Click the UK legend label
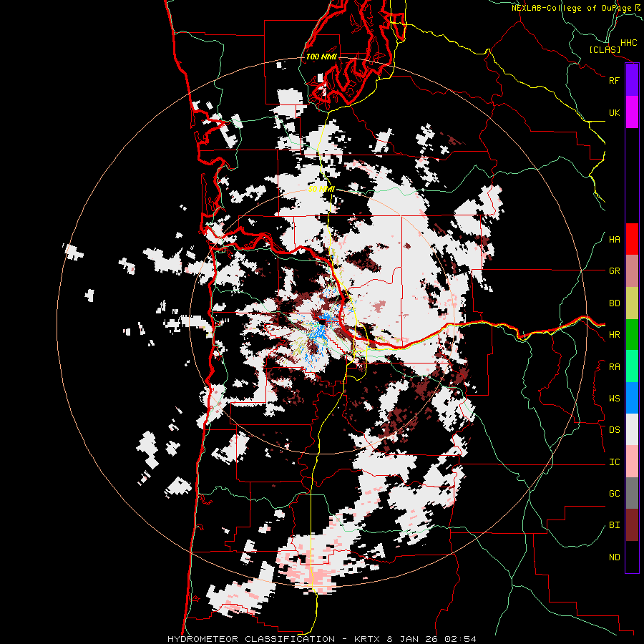The width and height of the screenshot is (644, 644). [614, 112]
